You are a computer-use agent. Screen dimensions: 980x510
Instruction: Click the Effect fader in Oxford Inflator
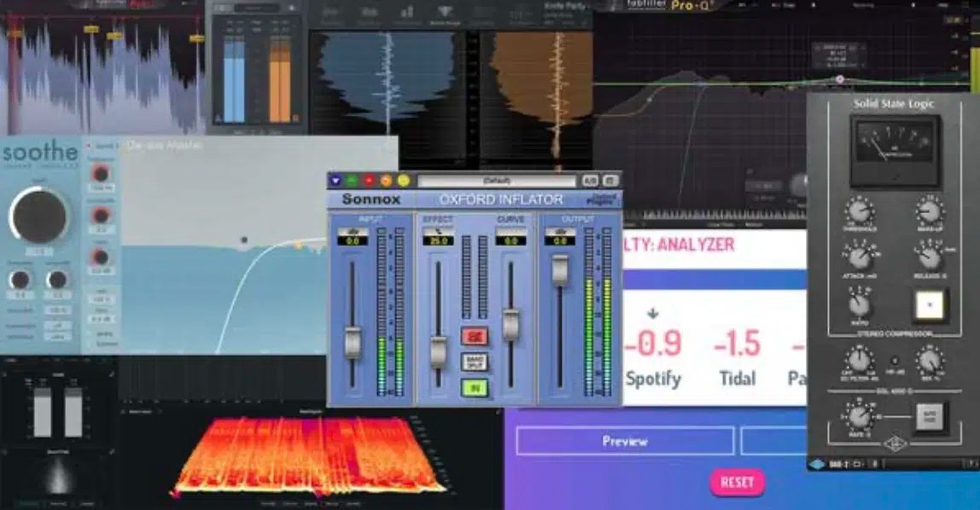[x=438, y=351]
